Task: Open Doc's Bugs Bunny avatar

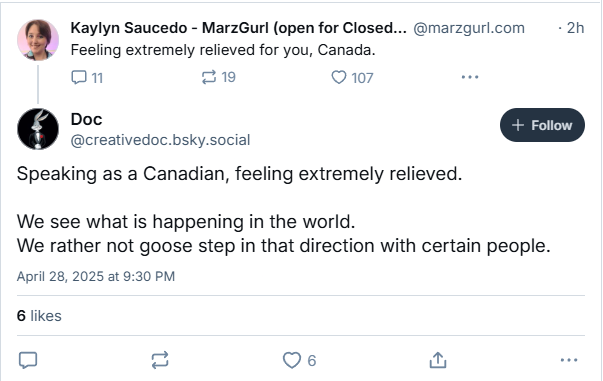Action: point(38,129)
